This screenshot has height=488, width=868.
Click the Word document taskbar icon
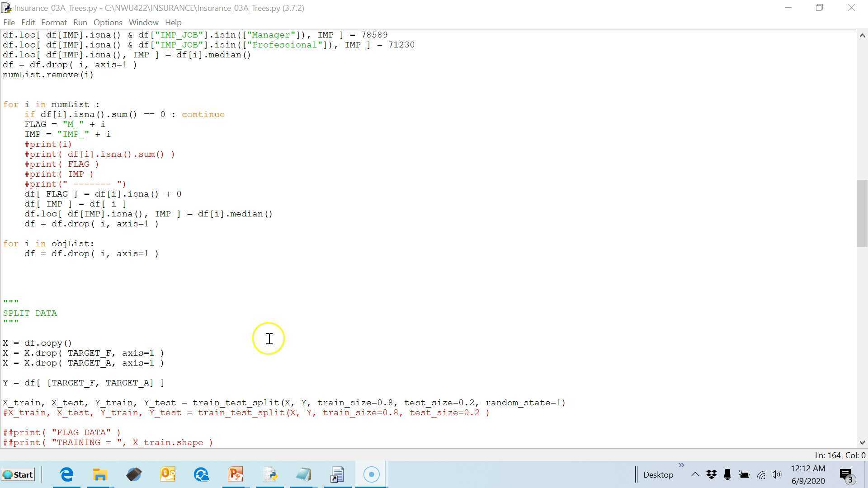(337, 474)
